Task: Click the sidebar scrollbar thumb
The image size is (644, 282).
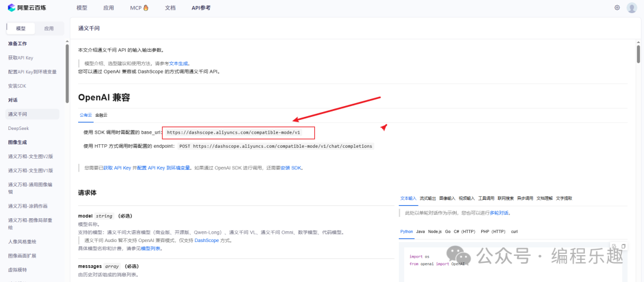Action: pyautogui.click(x=67, y=74)
